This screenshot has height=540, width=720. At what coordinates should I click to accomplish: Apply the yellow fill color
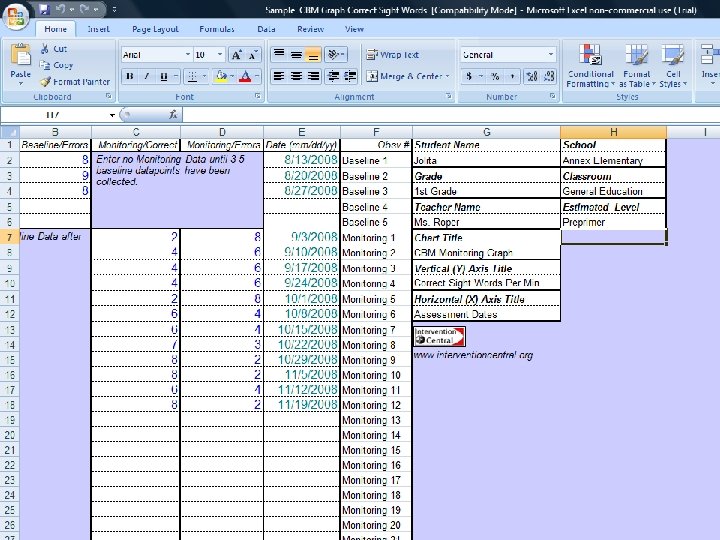[x=222, y=77]
